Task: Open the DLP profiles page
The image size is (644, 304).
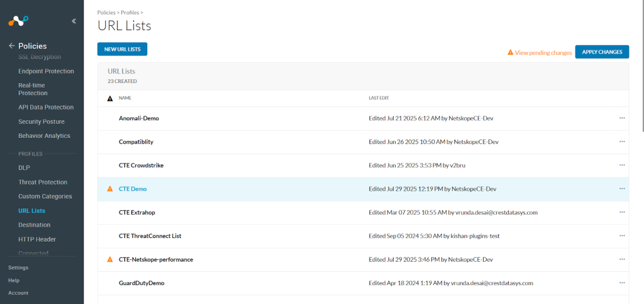Action: click(25, 167)
